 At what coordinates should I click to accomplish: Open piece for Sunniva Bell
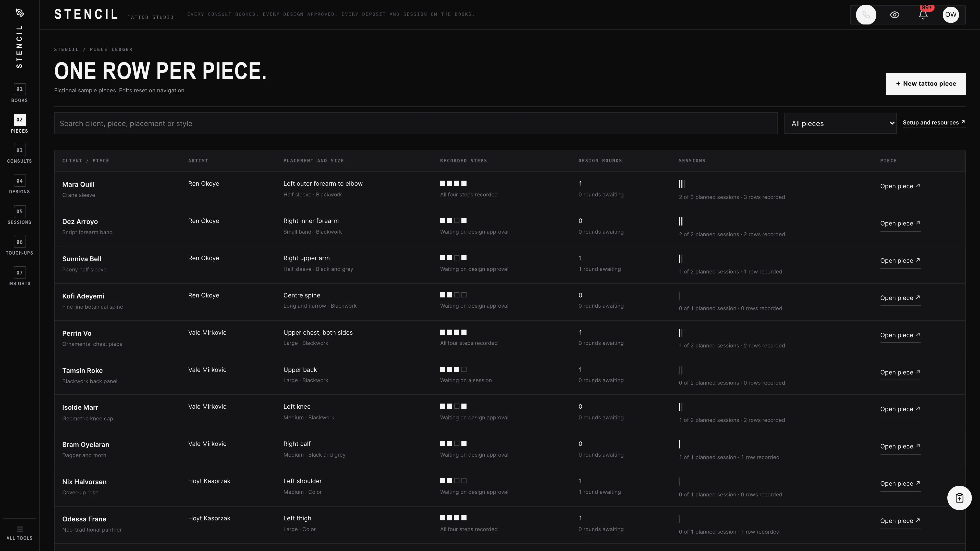900,261
